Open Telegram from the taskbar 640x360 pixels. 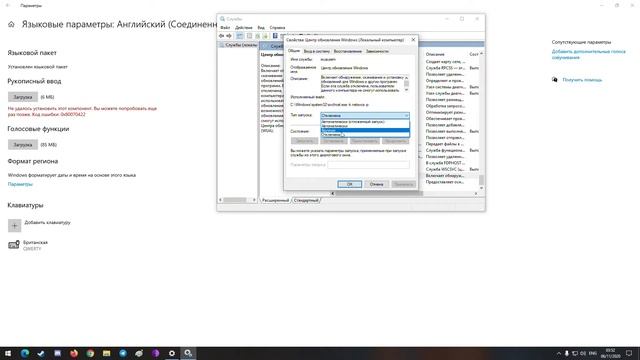123,353
